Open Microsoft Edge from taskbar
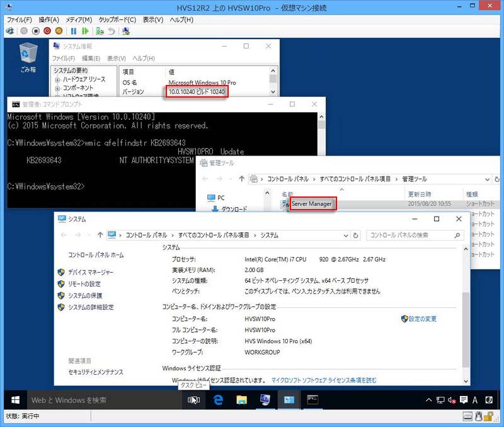This screenshot has width=504, height=427. click(x=218, y=400)
